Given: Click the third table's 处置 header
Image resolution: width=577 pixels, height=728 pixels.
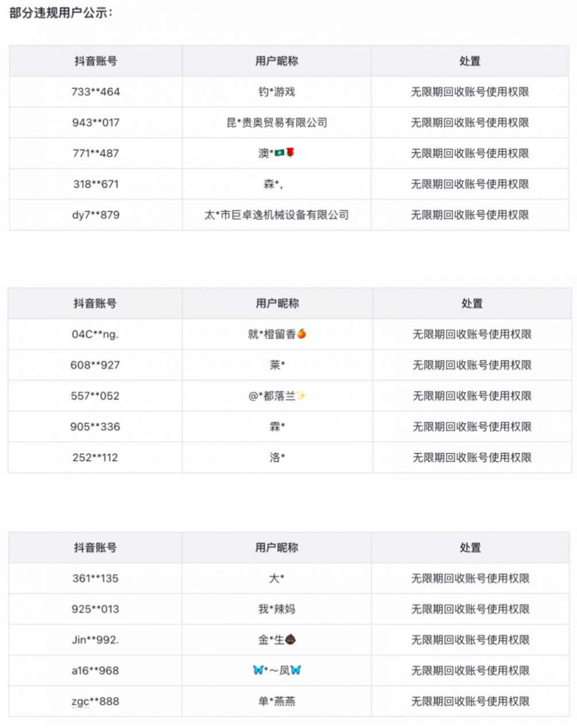Looking at the screenshot, I should click(470, 548).
